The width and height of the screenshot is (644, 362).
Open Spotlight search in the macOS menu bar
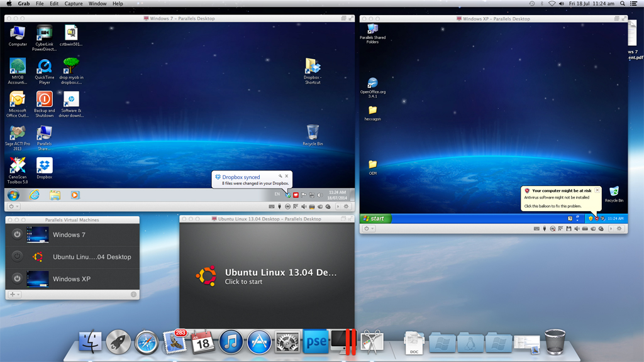[623, 3]
